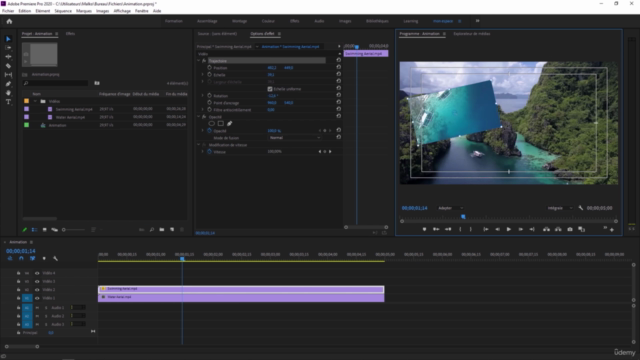Select the Water Aerial.mp4 clip in timeline
This screenshot has height=360, width=640.
click(x=241, y=298)
